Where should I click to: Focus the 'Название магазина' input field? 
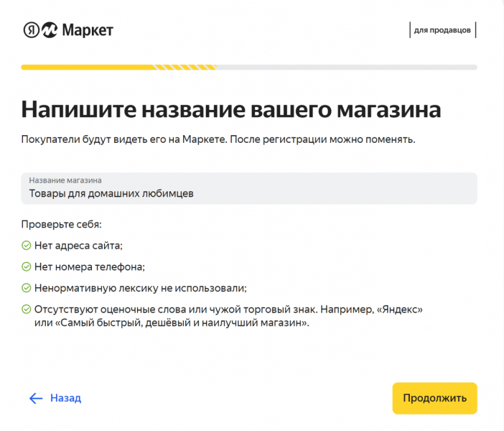[x=249, y=188]
